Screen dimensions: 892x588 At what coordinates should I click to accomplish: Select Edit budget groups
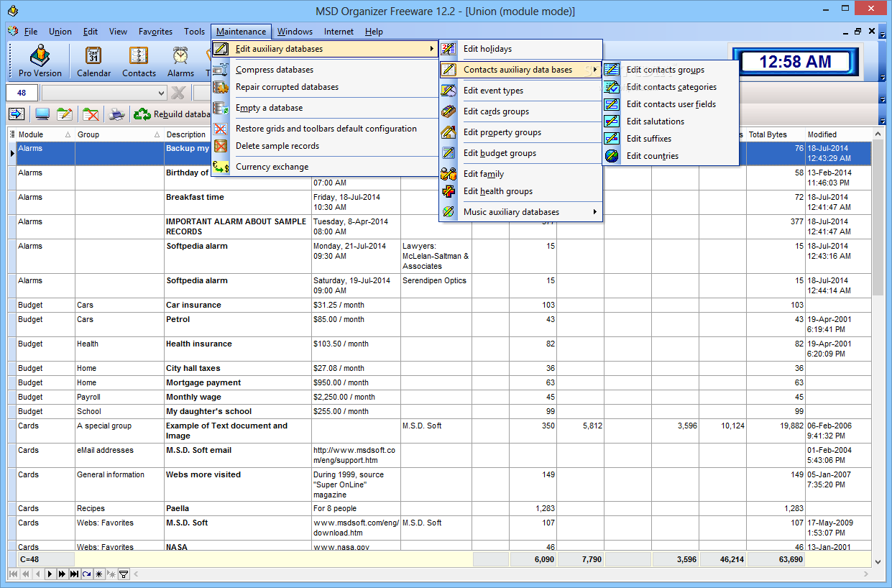[521, 153]
